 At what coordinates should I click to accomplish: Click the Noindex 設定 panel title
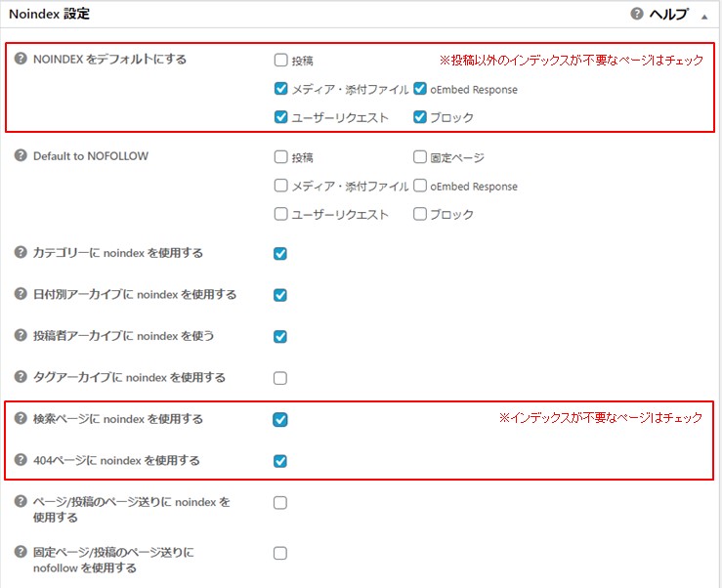[x=49, y=14]
